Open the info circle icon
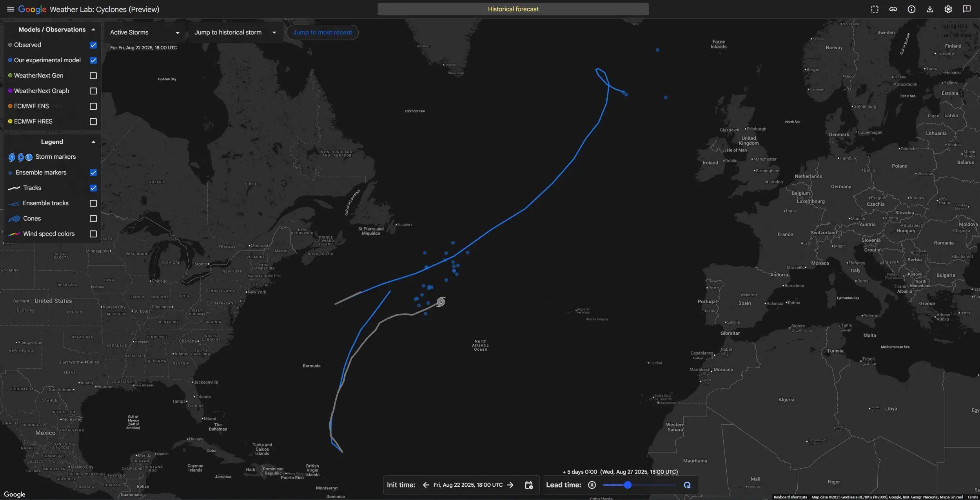 coord(911,9)
